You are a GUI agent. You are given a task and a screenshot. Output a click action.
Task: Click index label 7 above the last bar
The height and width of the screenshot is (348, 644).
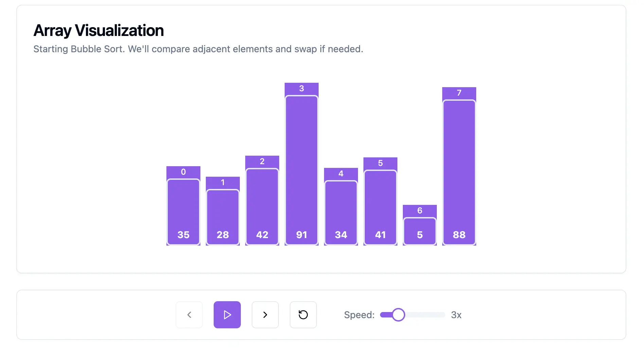[x=459, y=93]
